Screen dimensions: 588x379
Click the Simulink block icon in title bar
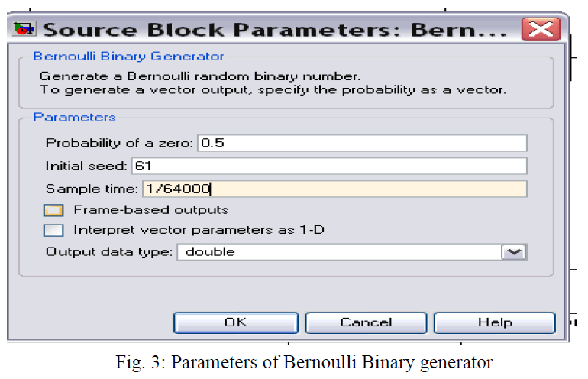click(24, 28)
